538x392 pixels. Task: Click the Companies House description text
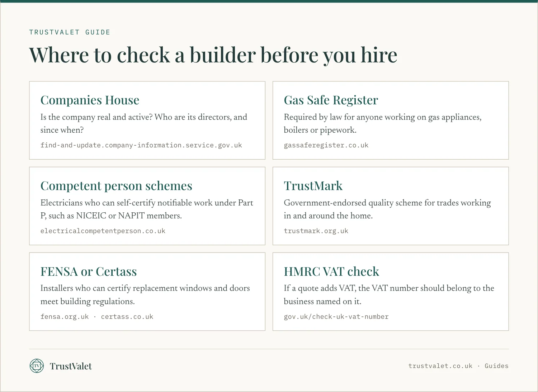pyautogui.click(x=144, y=123)
